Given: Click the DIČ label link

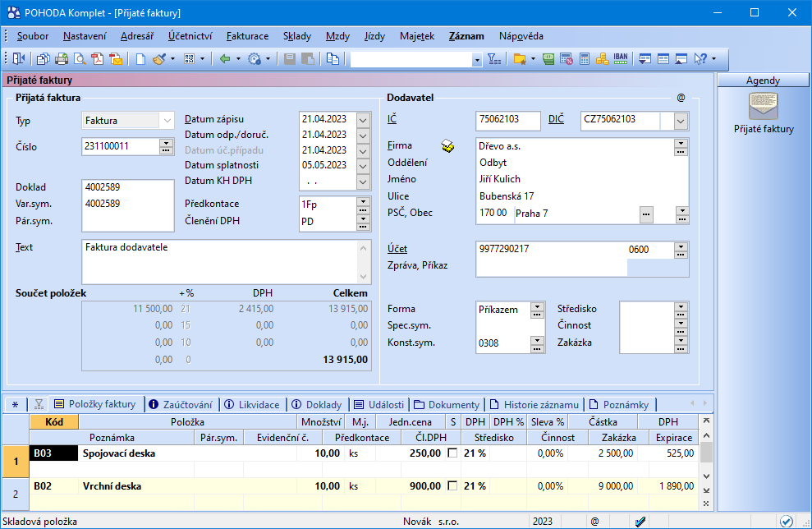Looking at the screenshot, I should click(x=556, y=119).
